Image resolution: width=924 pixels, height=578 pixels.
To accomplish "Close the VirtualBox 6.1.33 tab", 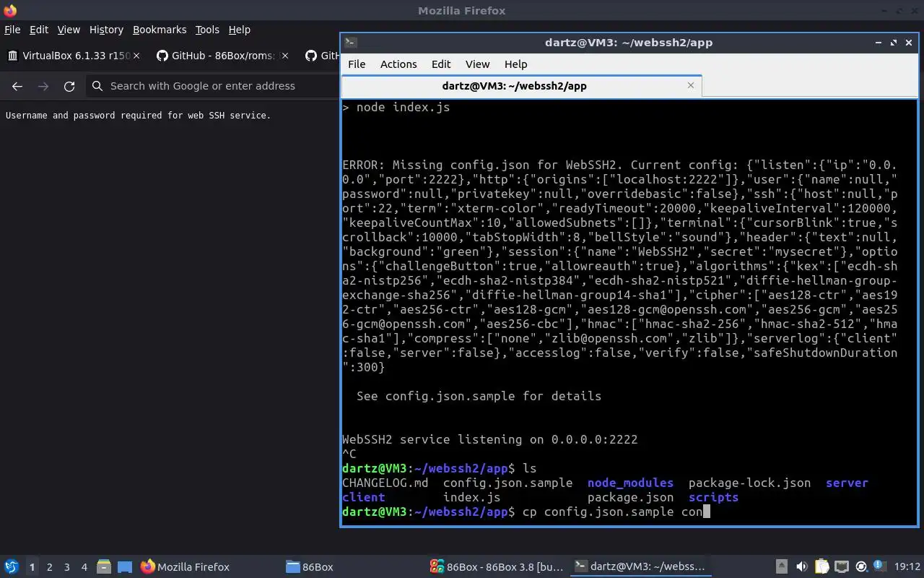I will click(x=136, y=56).
